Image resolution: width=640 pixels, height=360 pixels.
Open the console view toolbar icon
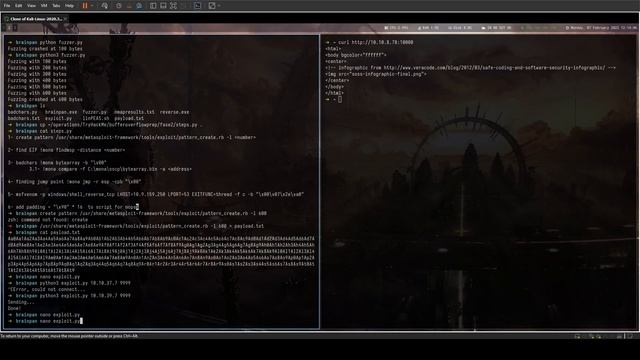[x=198, y=6]
